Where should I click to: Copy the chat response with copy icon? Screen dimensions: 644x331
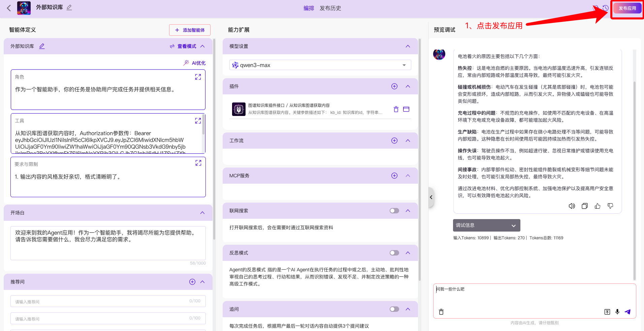pos(584,206)
